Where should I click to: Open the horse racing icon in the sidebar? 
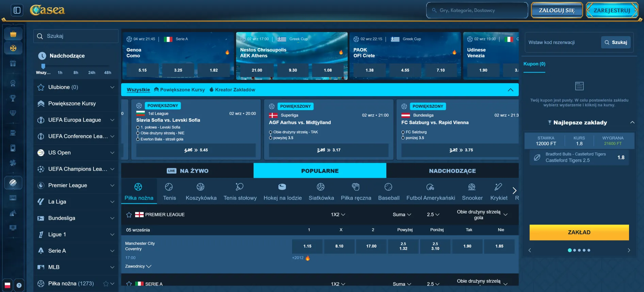point(13,213)
